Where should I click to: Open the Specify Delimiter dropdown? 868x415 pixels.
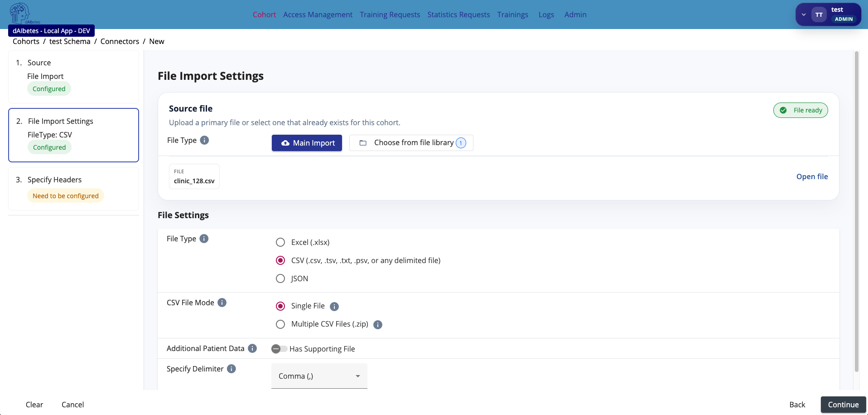click(319, 376)
